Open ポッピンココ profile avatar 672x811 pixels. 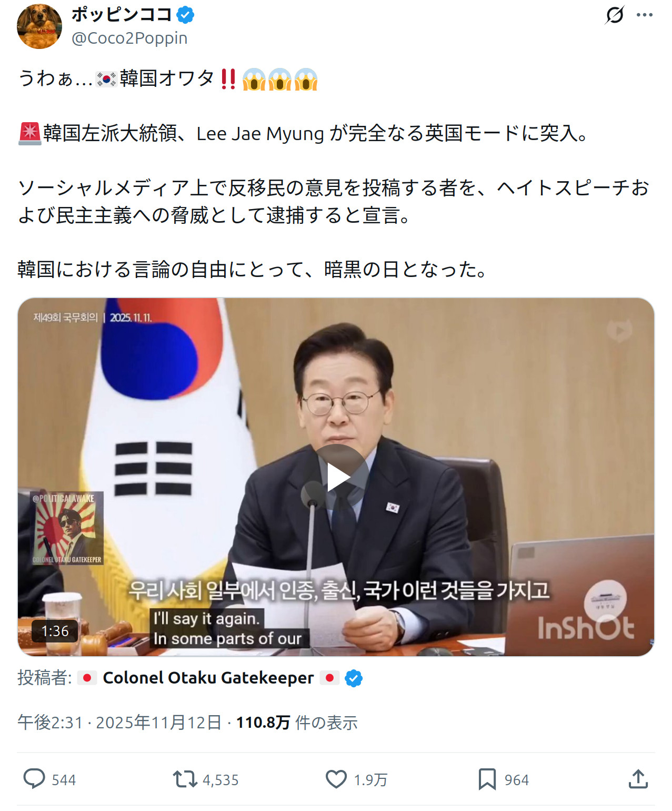click(39, 26)
